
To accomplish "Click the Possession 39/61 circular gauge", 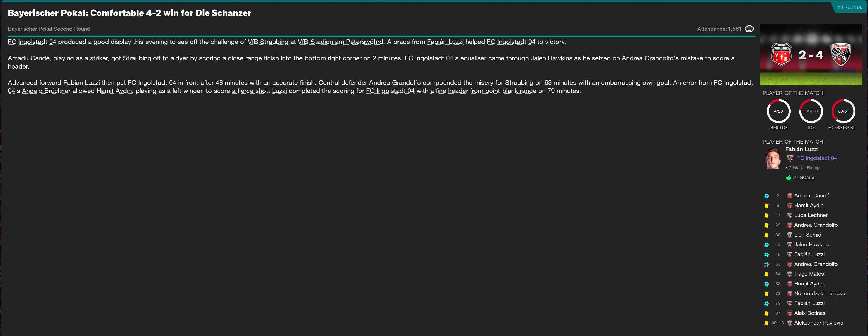I will [843, 111].
